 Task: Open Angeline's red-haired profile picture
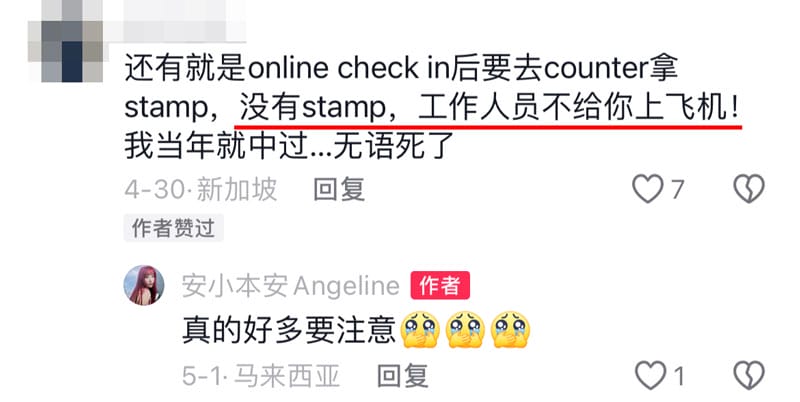point(144,285)
